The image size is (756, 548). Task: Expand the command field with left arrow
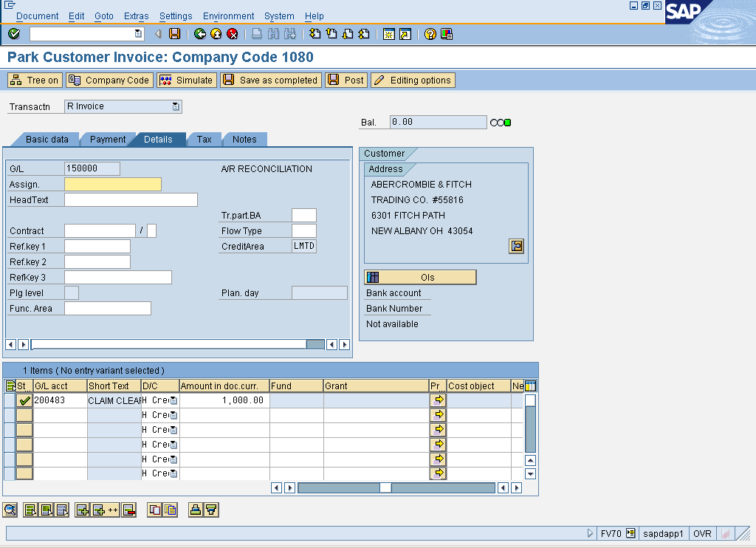click(x=158, y=34)
